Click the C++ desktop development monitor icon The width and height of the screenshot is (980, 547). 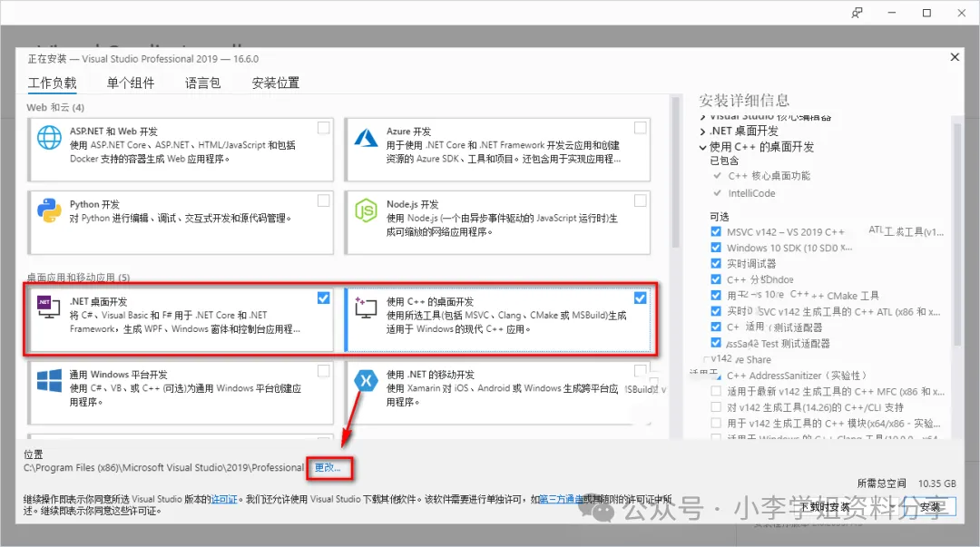(x=366, y=307)
